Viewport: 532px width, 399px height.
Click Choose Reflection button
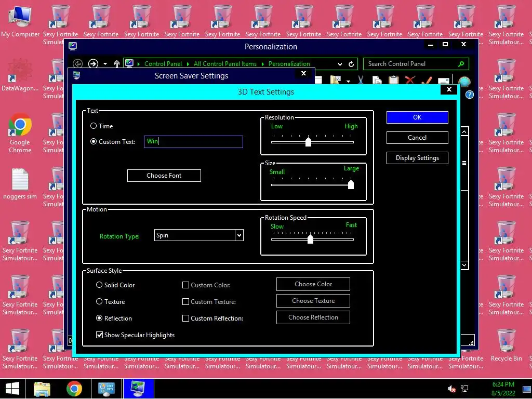click(x=313, y=317)
